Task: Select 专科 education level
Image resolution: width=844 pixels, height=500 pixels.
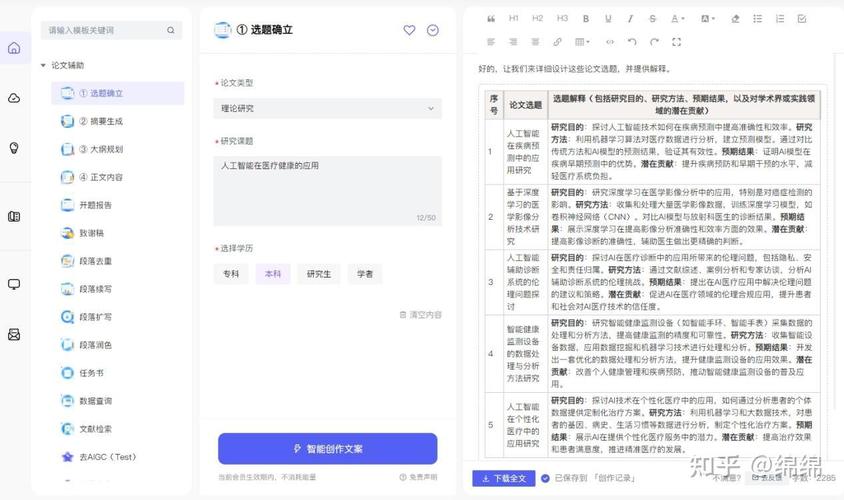Action: point(230,274)
